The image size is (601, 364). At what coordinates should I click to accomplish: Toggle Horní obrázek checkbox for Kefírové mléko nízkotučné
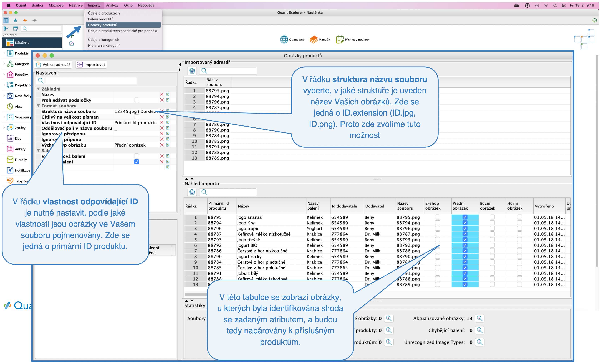coord(519,234)
